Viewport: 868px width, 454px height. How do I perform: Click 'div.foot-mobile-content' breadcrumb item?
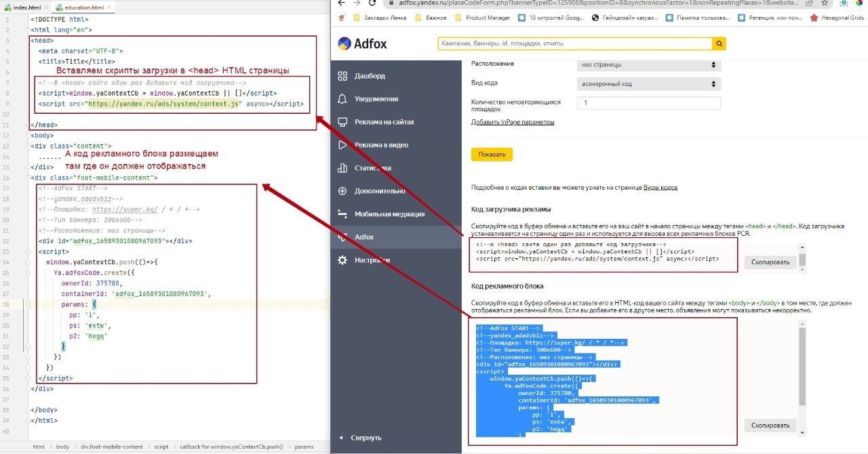tap(112, 447)
